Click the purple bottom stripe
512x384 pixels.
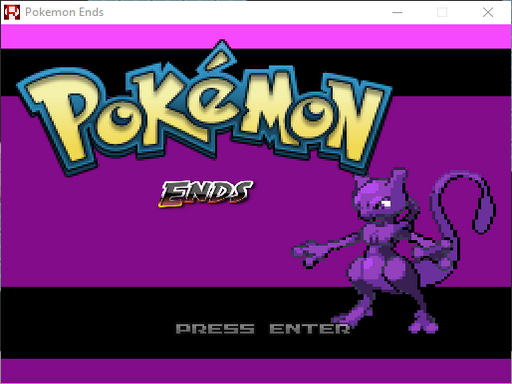pyautogui.click(x=256, y=371)
